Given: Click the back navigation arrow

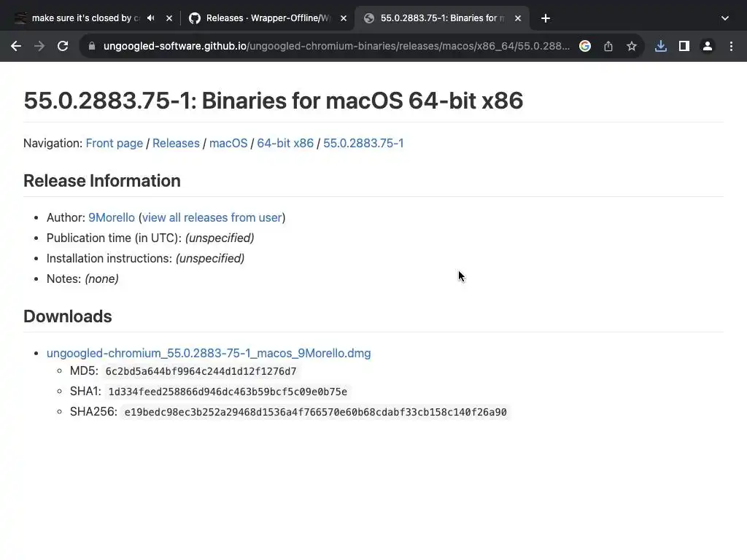Looking at the screenshot, I should 16,46.
